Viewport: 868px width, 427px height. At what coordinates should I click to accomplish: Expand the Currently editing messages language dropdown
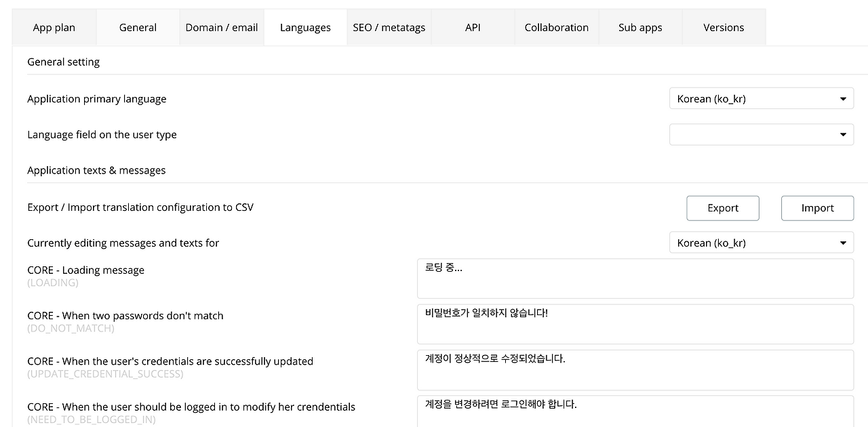tap(762, 243)
